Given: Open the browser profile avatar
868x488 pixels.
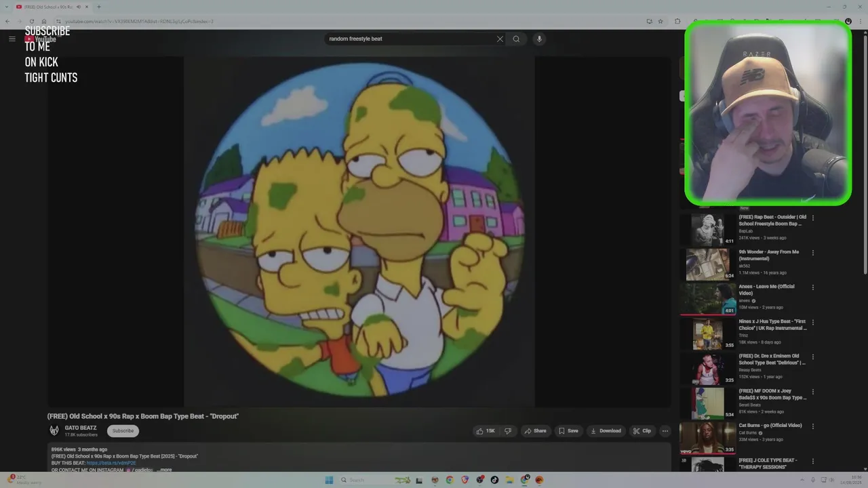Looking at the screenshot, I should (x=848, y=21).
